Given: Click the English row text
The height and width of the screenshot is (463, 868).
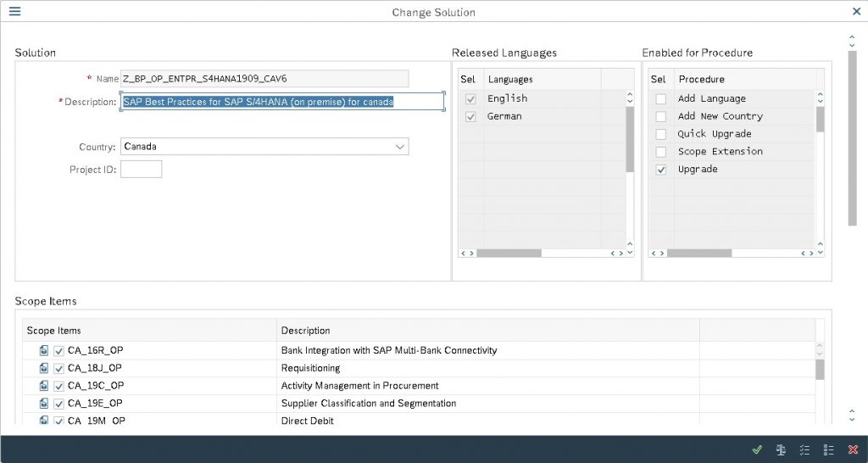Looking at the screenshot, I should 507,98.
